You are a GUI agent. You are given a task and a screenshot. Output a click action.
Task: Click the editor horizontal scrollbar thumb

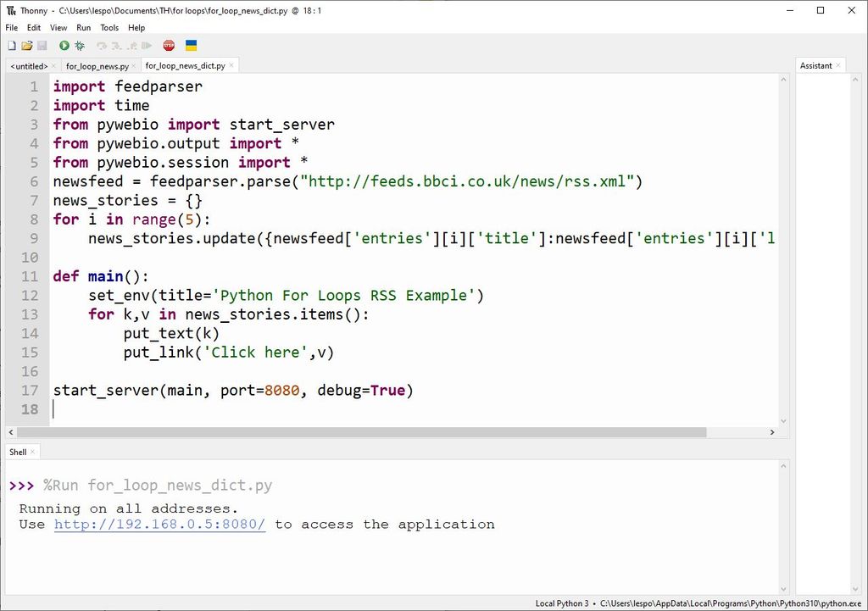pyautogui.click(x=361, y=432)
